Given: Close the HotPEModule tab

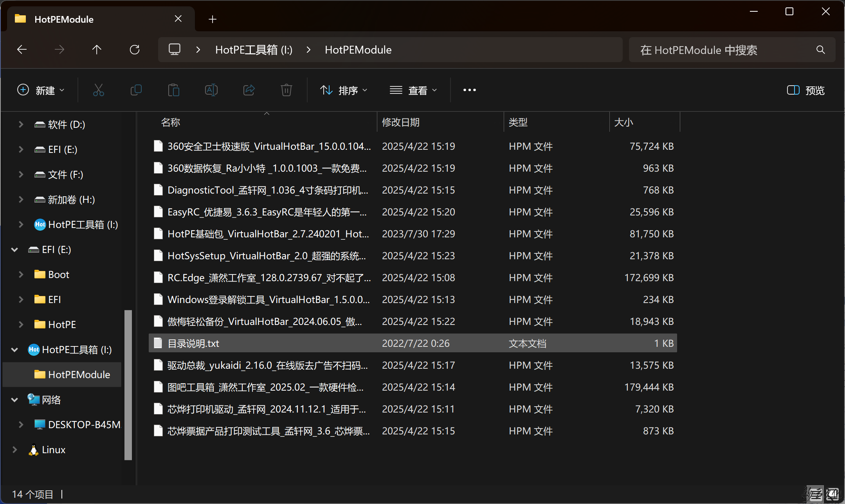Looking at the screenshot, I should 178,19.
